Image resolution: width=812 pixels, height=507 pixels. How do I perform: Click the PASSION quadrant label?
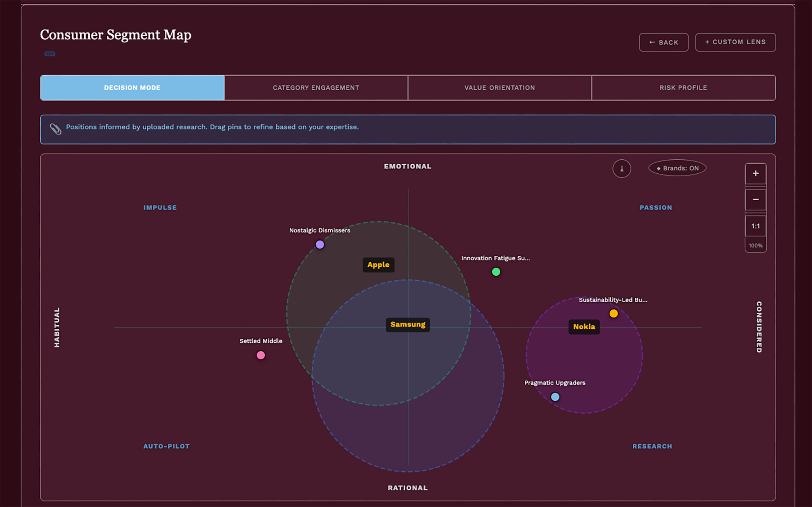coord(656,208)
